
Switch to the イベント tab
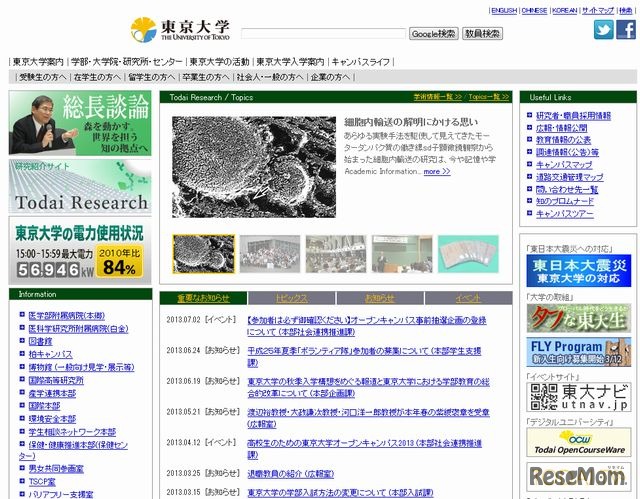tap(468, 298)
